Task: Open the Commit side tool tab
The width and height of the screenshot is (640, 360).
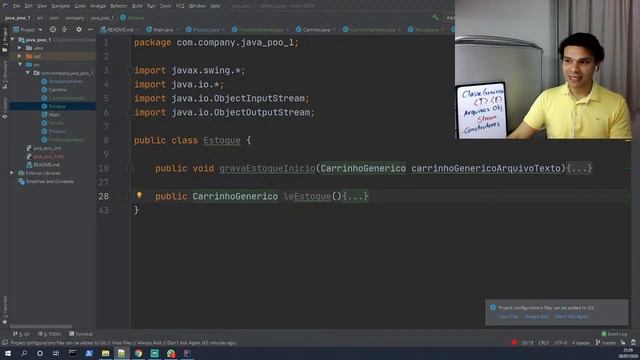Action: [5, 107]
